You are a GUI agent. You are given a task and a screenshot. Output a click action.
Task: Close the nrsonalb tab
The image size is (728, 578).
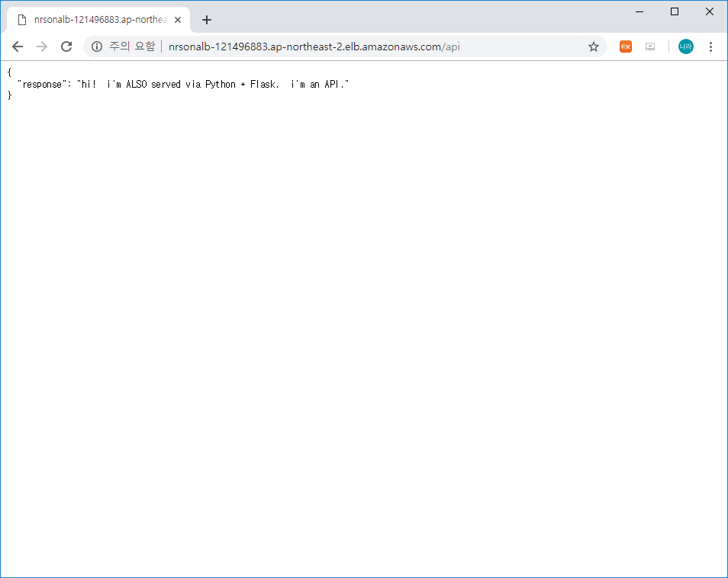[x=178, y=20]
